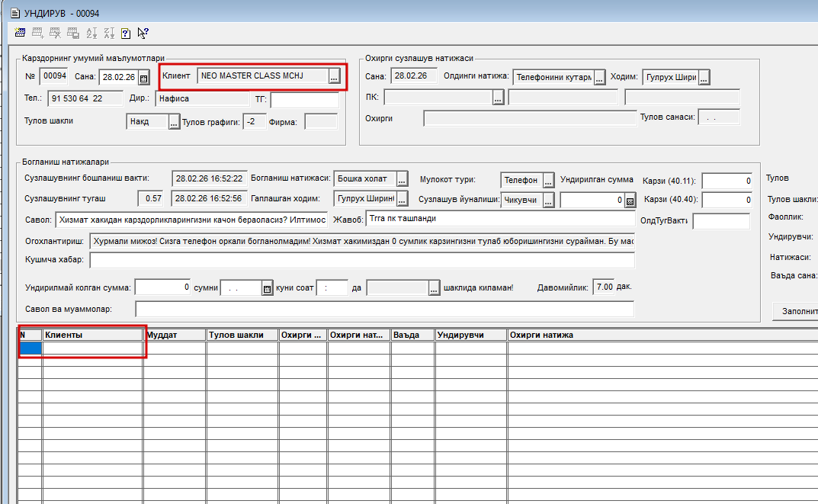Click the Савол ва муаммолар input field
Viewport: 818px width, 504px height.
[x=384, y=309]
